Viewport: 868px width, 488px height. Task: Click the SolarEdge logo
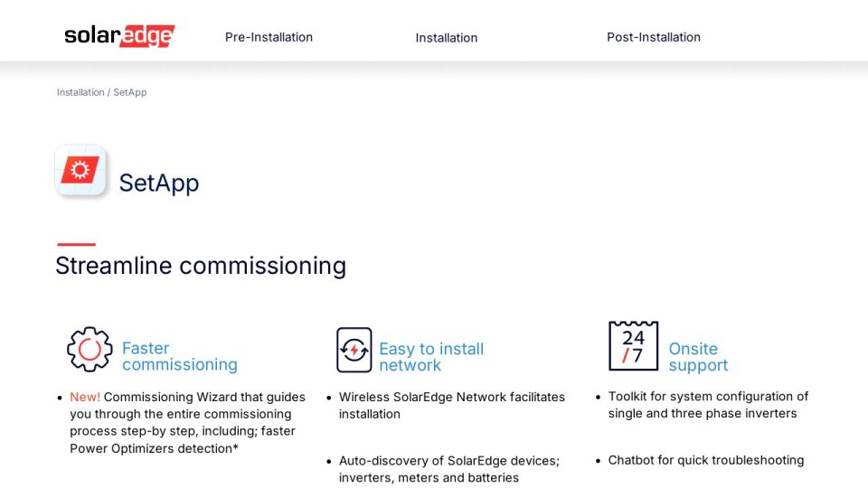coord(119,36)
